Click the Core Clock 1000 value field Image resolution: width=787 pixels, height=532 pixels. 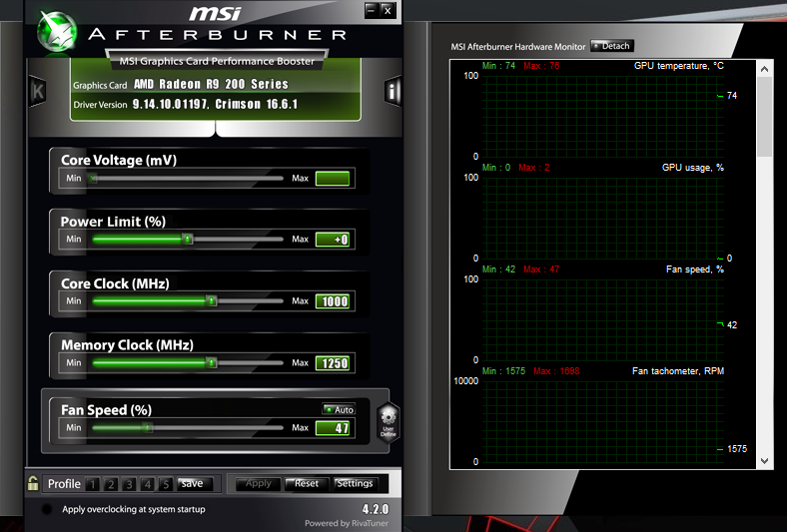(333, 301)
